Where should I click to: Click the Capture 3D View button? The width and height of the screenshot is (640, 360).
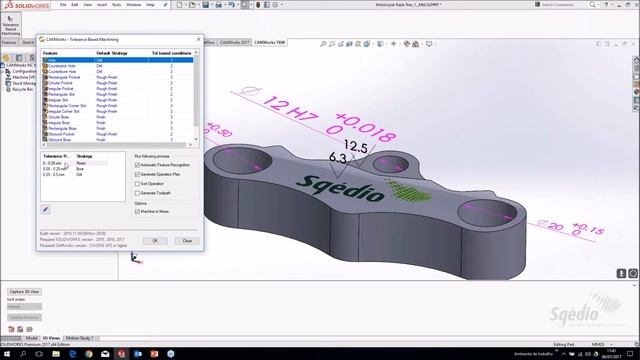24,292
